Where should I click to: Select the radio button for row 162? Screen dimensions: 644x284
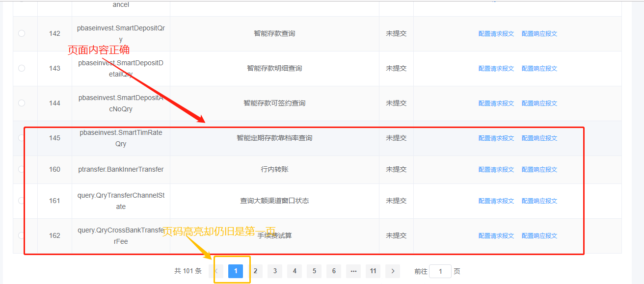(21, 235)
